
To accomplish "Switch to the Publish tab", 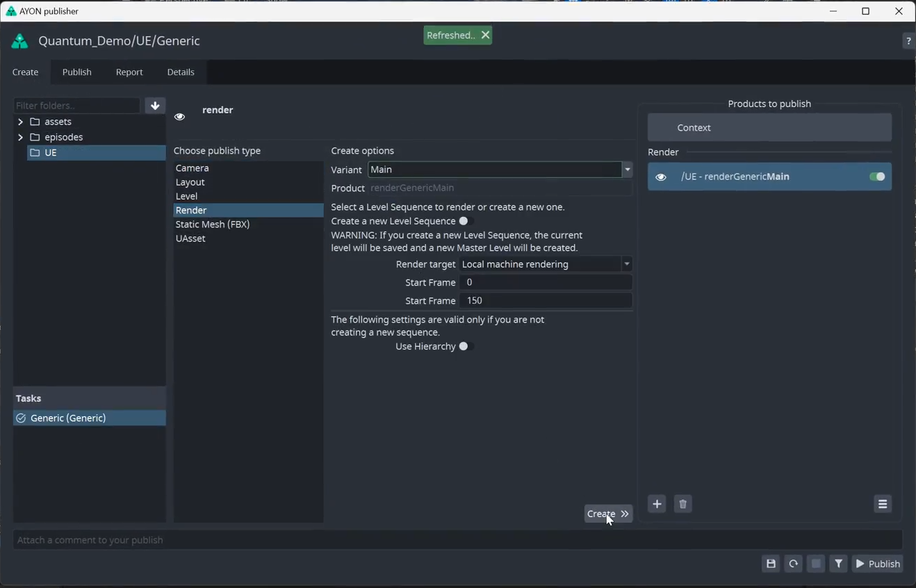I will tap(76, 72).
